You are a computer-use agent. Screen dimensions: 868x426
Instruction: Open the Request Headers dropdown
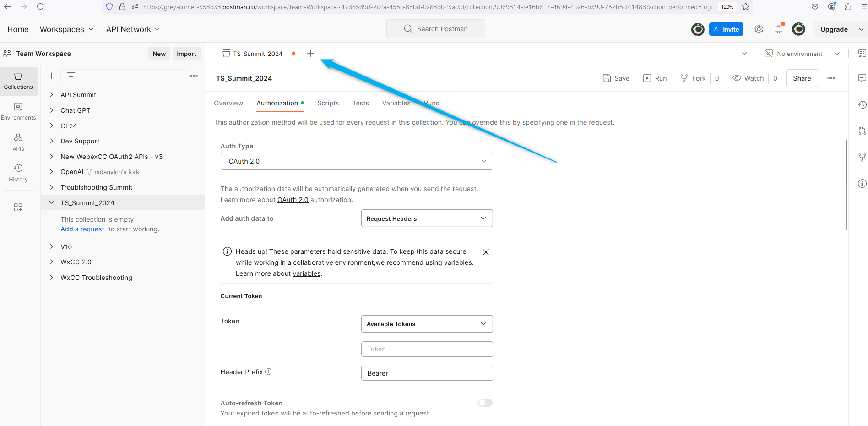coord(427,218)
